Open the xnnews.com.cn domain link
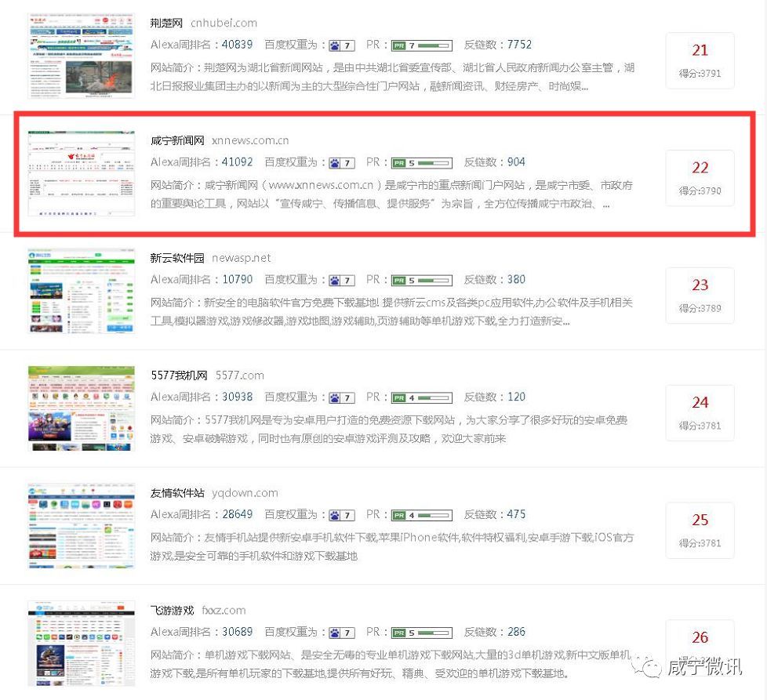This screenshot has width=767, height=700. (250, 140)
